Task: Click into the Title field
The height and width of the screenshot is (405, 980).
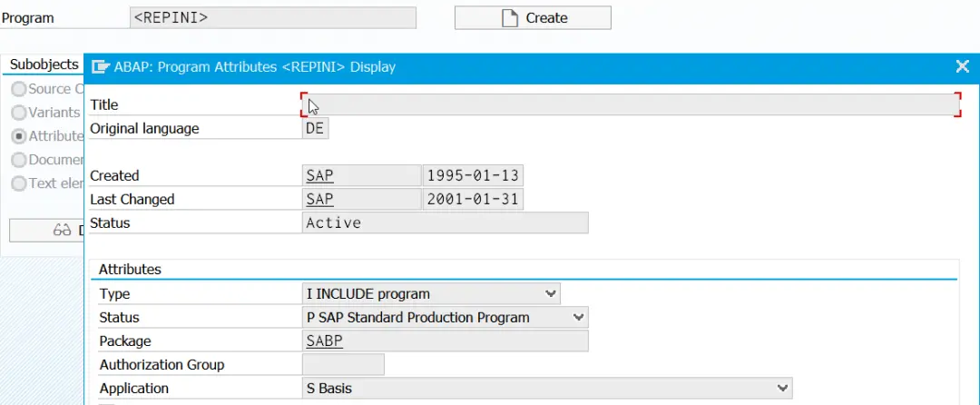Action: (630, 105)
